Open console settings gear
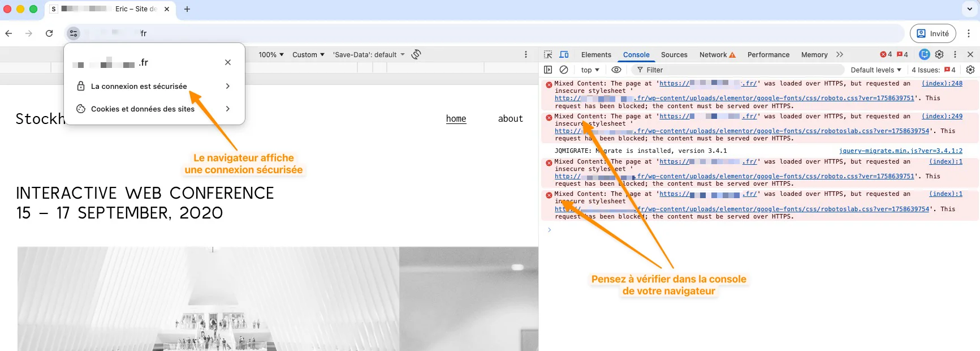 pos(970,70)
